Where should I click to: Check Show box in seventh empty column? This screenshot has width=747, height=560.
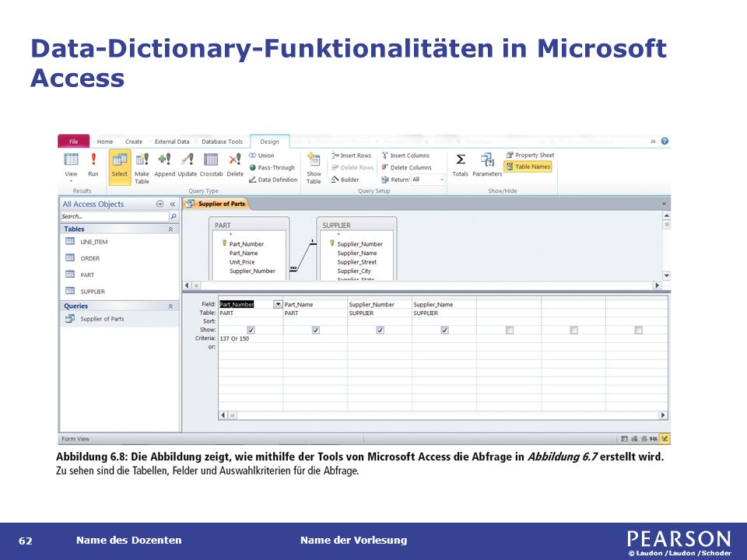click(638, 330)
